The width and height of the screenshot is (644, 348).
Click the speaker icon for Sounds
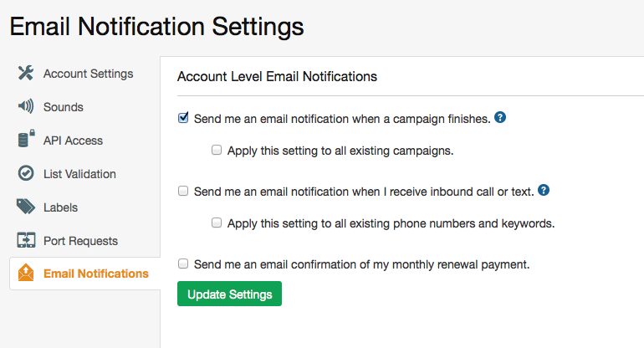pos(26,107)
